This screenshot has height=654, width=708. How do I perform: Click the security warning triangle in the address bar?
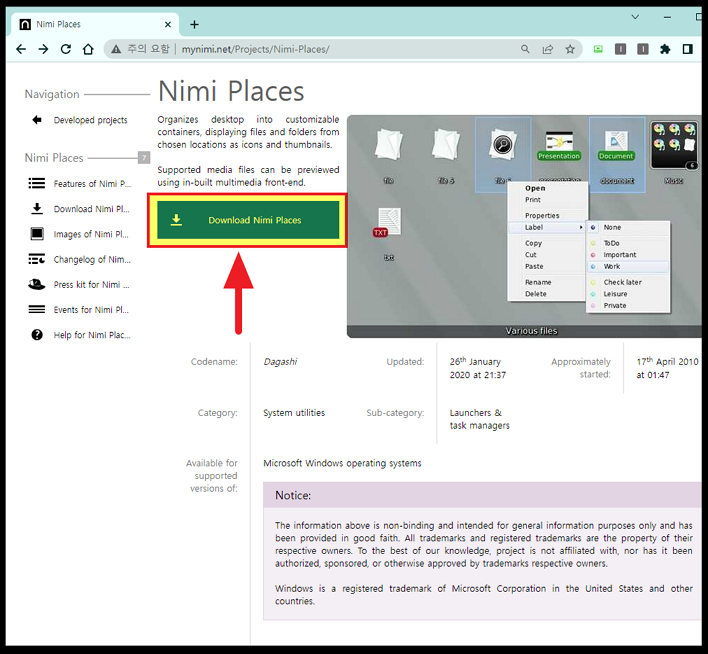pyautogui.click(x=116, y=49)
